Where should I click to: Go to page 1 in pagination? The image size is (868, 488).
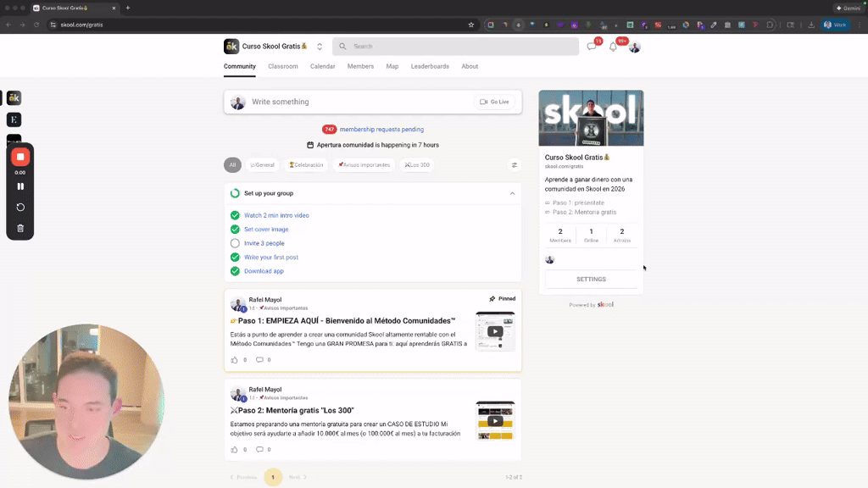point(273,477)
